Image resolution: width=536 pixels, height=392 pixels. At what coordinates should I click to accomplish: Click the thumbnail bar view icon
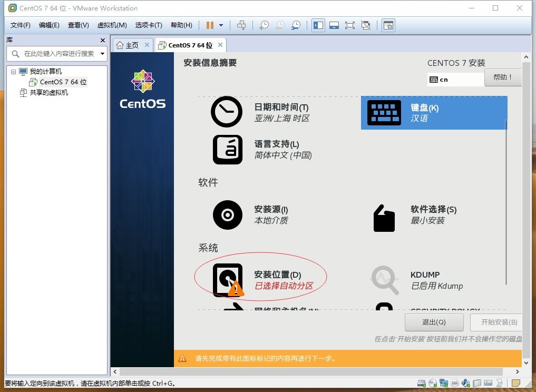point(388,25)
